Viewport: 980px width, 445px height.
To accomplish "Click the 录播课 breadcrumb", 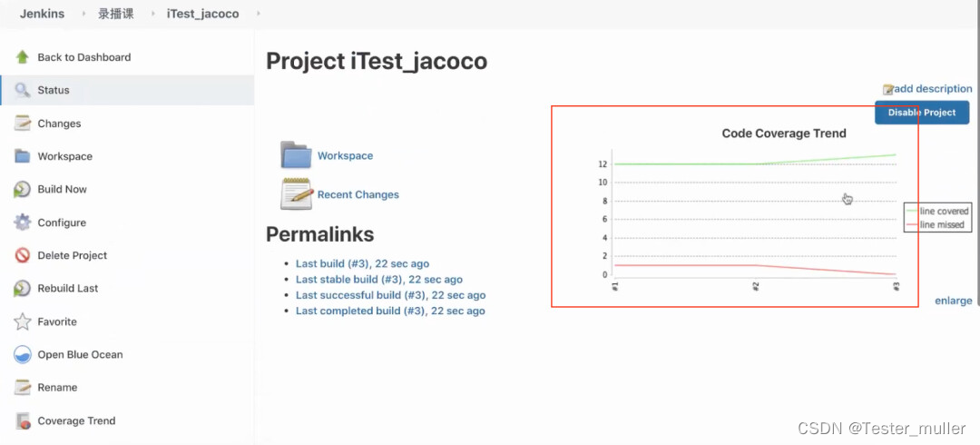I will pyautogui.click(x=115, y=14).
